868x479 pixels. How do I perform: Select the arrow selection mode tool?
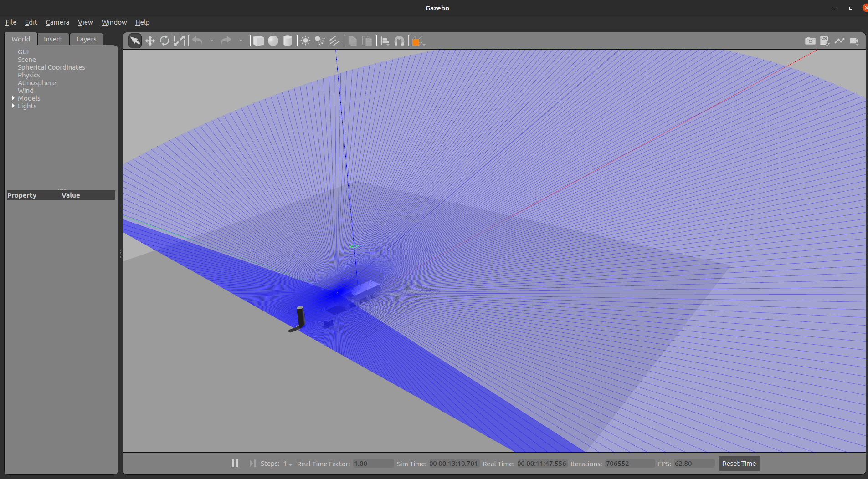click(135, 41)
